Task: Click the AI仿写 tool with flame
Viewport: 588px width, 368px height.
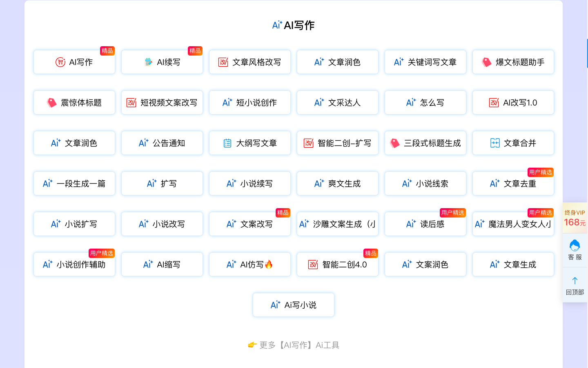Action: pos(250,265)
